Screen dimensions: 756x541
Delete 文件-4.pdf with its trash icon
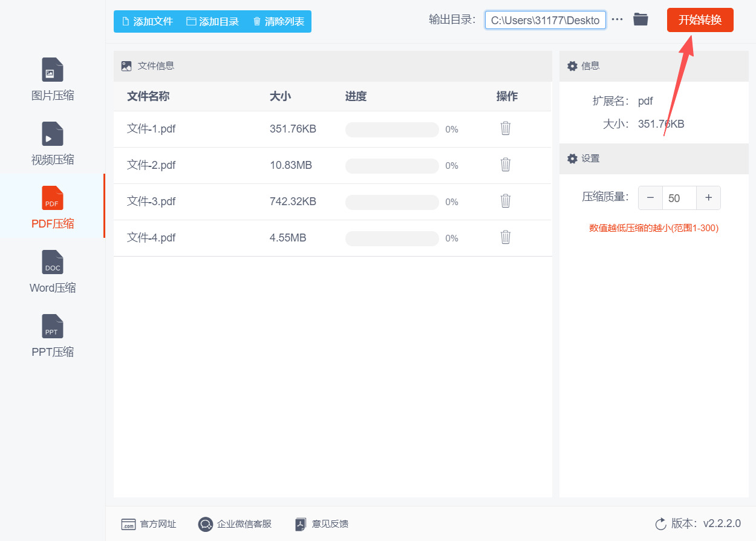[506, 237]
